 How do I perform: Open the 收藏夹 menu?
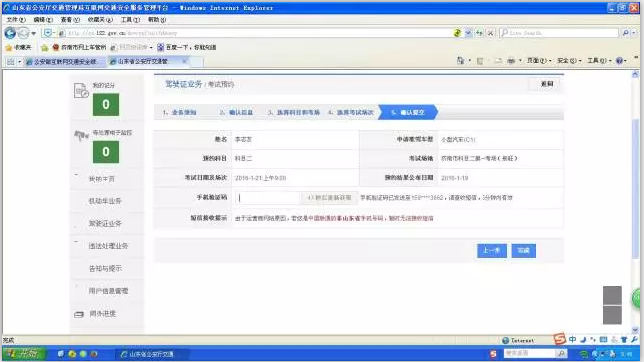pos(100,20)
